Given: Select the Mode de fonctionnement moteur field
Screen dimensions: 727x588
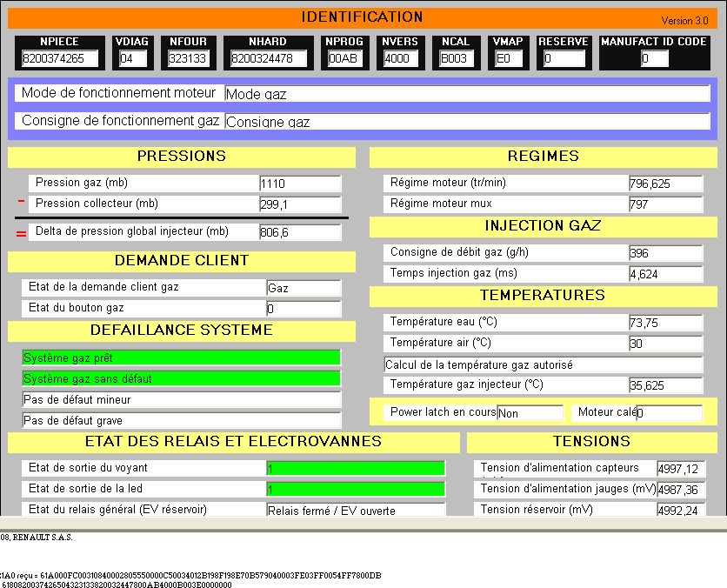Looking at the screenshot, I should (x=467, y=94).
